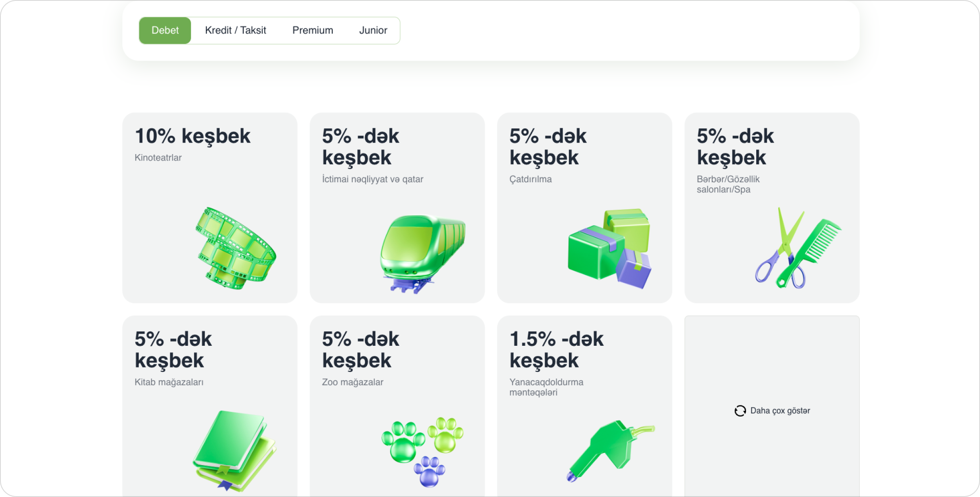This screenshot has width=980, height=497.
Task: Click the green books icon
Action: coord(234,450)
